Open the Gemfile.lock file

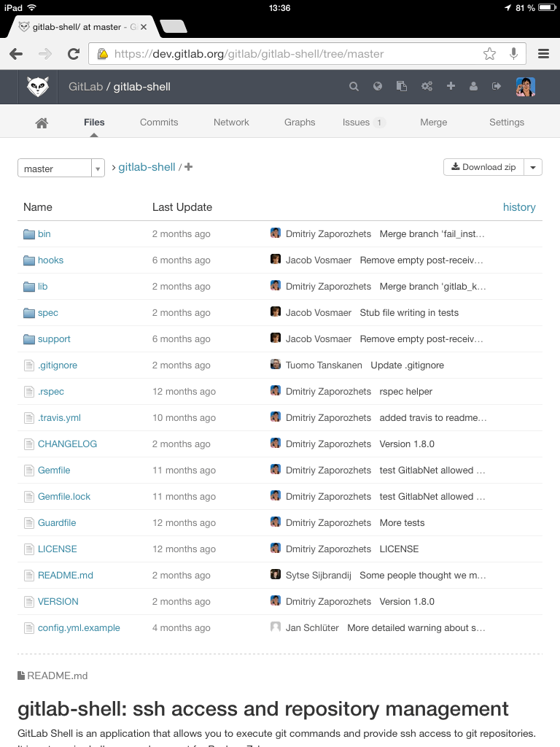click(x=64, y=496)
